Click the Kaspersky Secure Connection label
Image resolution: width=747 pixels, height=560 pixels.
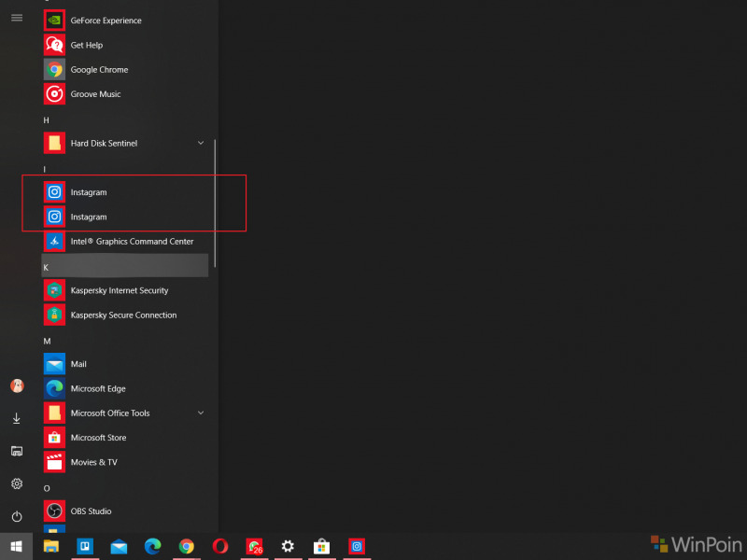coord(123,315)
